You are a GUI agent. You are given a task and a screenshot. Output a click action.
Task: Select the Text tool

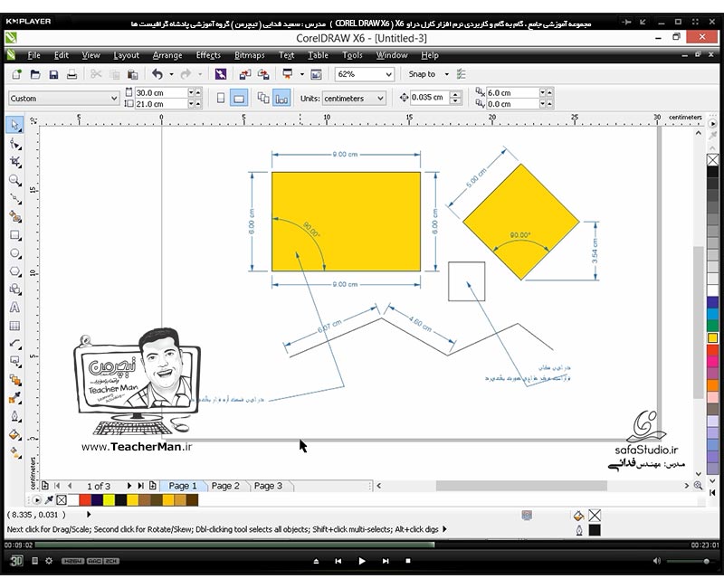pos(14,308)
